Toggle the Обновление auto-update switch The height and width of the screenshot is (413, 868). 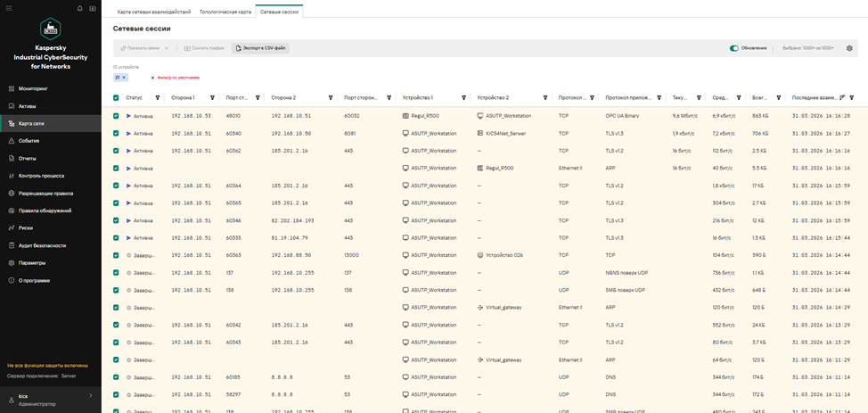coord(734,48)
